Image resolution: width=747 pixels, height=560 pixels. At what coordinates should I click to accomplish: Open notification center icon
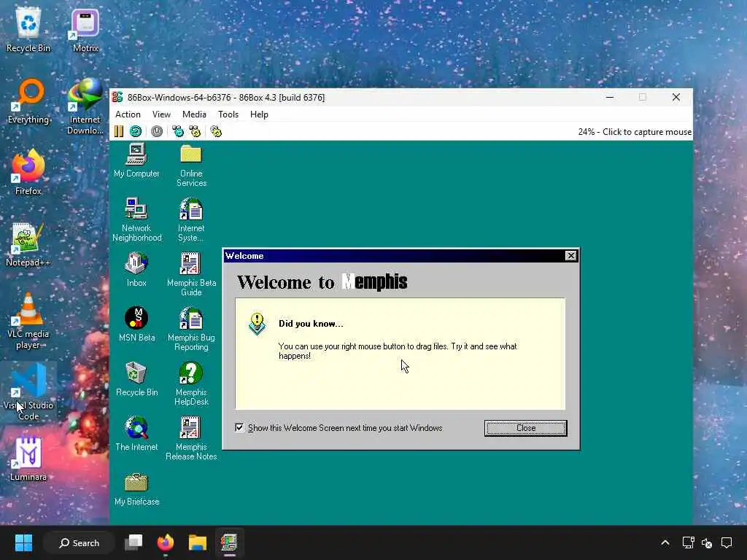coord(727,542)
